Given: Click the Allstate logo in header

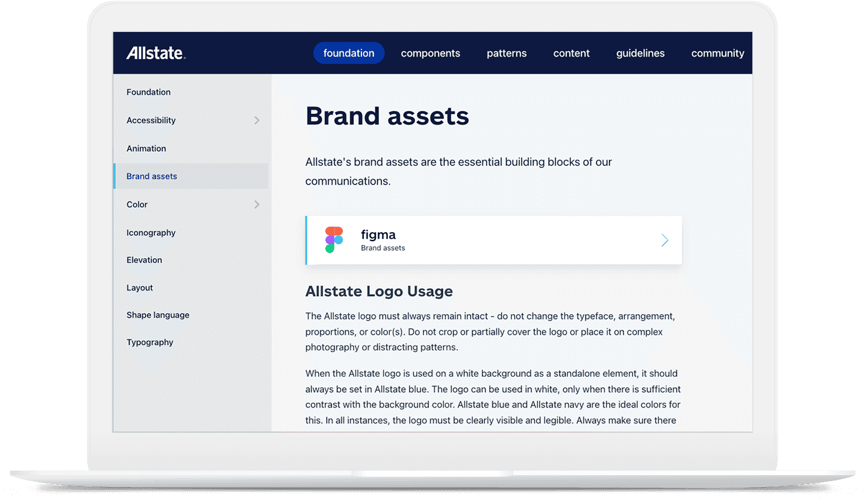Looking at the screenshot, I should [x=156, y=53].
